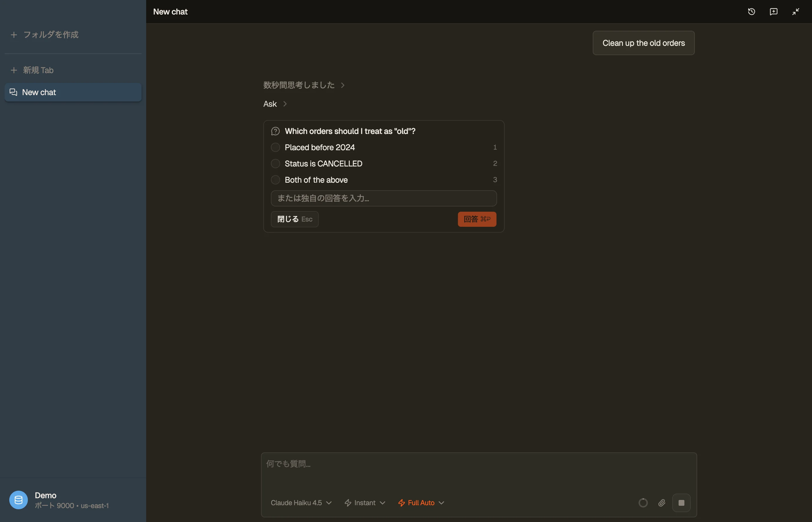Dismiss the question with 閉じる button
This screenshot has height=522, width=812.
point(295,219)
